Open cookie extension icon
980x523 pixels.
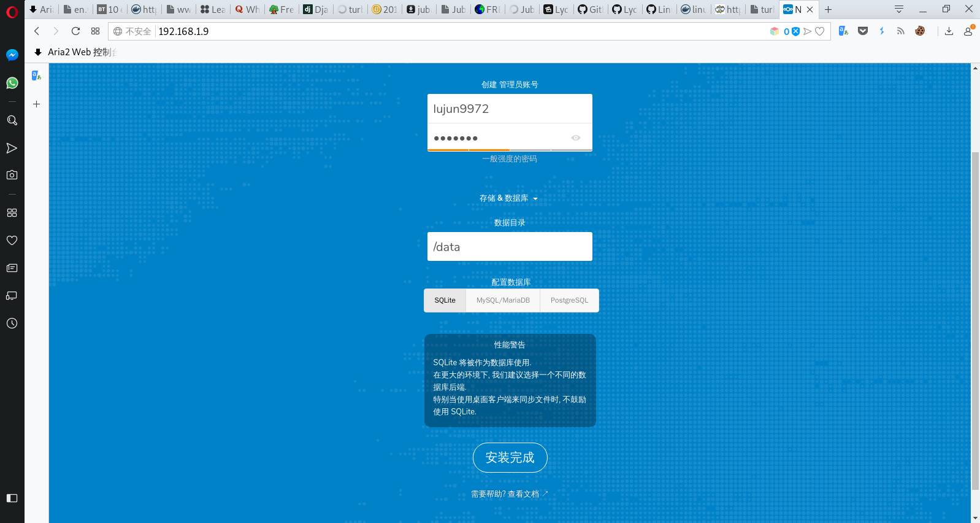[920, 31]
